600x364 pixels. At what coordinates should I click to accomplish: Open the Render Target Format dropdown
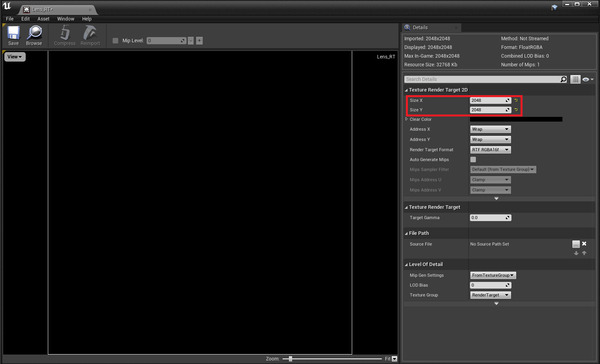490,150
